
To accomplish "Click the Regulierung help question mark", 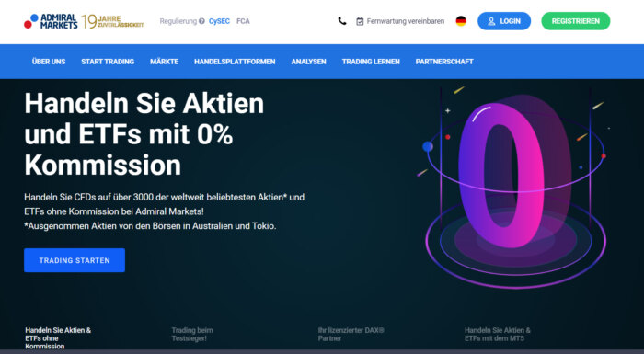I will tap(201, 21).
